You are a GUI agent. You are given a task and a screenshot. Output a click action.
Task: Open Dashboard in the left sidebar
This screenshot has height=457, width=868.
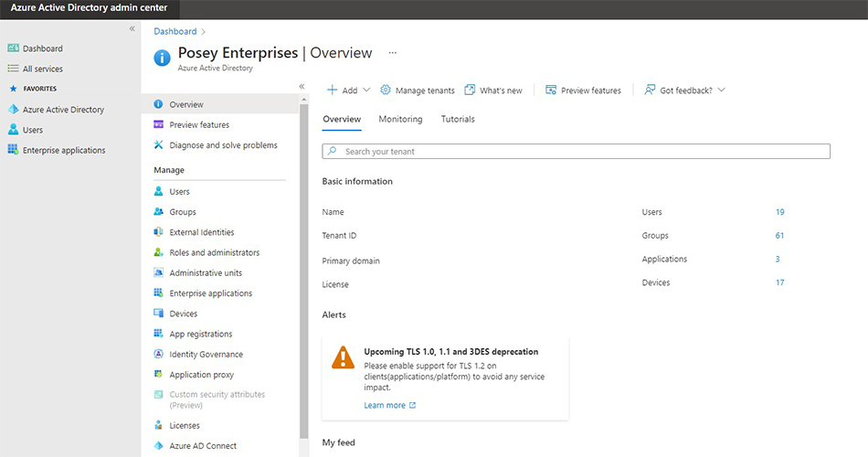pyautogui.click(x=43, y=48)
